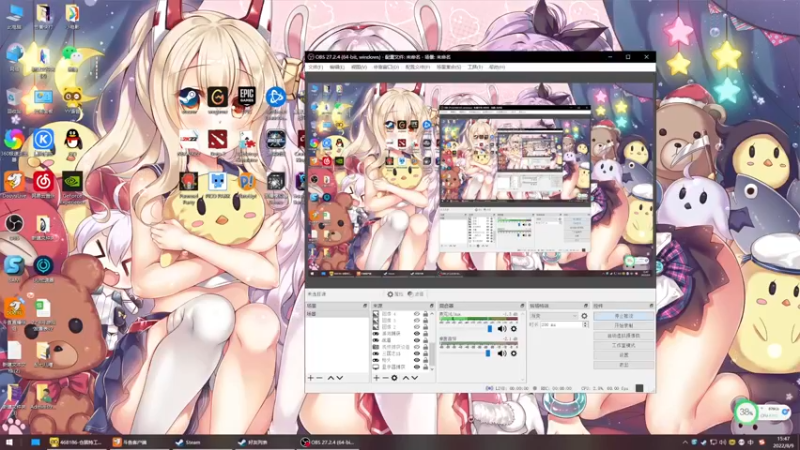Viewport: 800px width, 450px height.
Task: Open source properties gear in Sources panel
Action: pos(394,378)
